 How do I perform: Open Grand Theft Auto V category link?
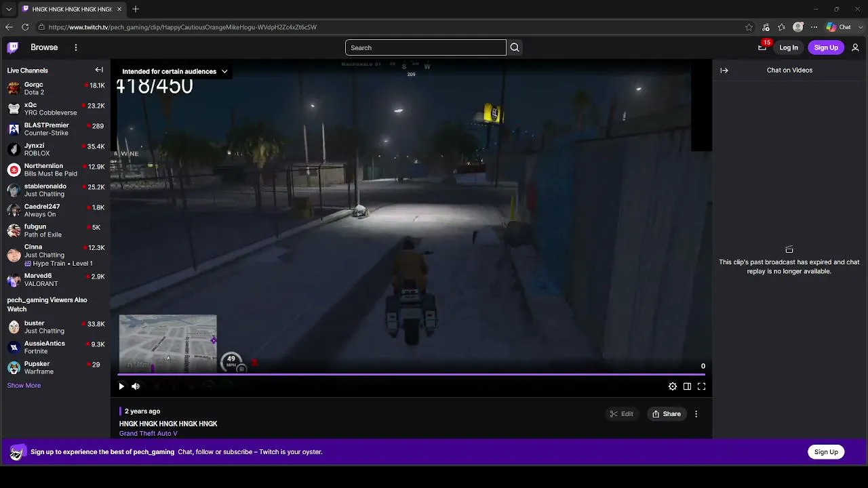pyautogui.click(x=149, y=434)
